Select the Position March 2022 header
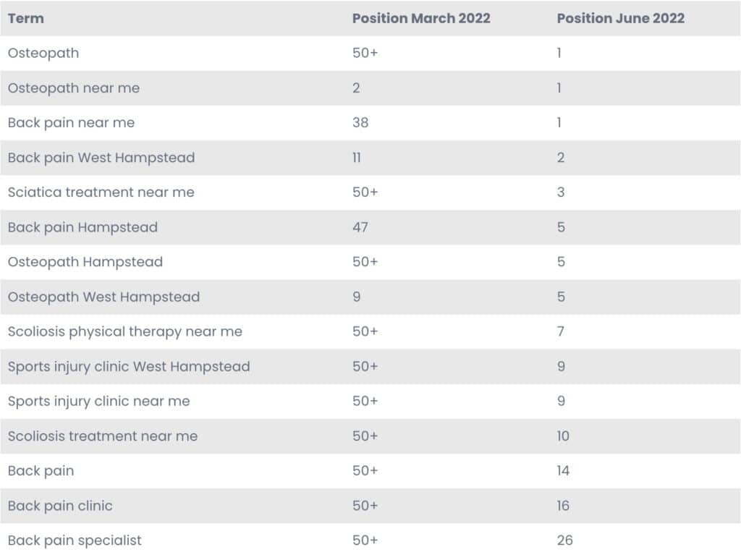Screen dimensions: 741x560 pos(421,18)
